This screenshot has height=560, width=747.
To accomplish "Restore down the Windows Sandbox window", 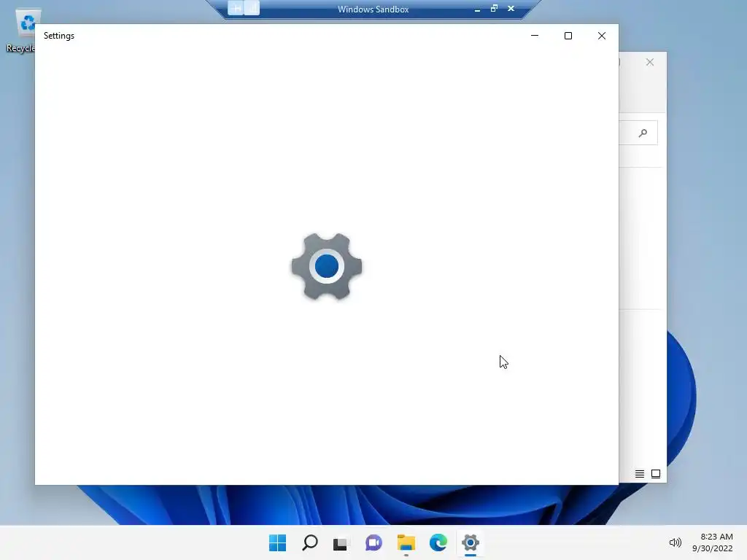I will [494, 9].
